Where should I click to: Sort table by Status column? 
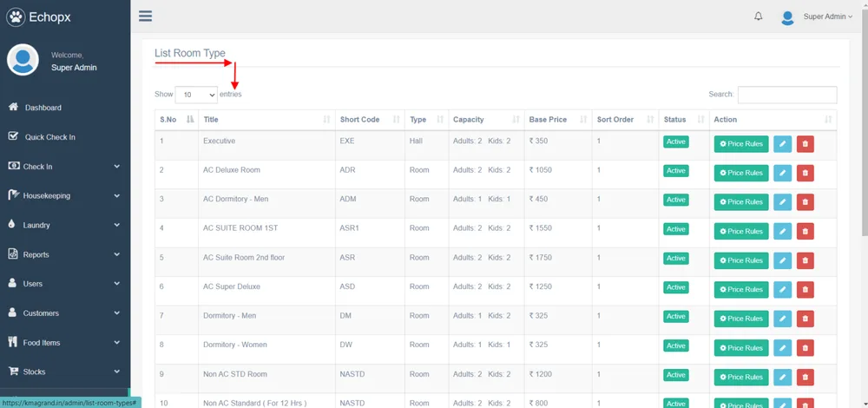684,120
